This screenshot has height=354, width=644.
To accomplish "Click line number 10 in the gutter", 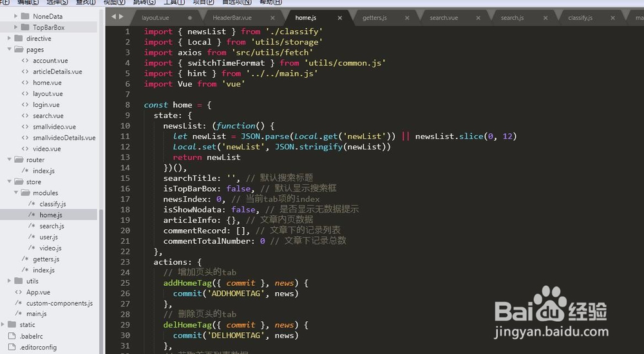I will pyautogui.click(x=125, y=126).
